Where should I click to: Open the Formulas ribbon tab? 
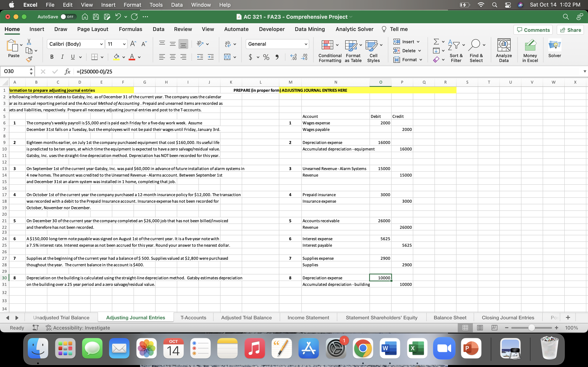click(130, 29)
